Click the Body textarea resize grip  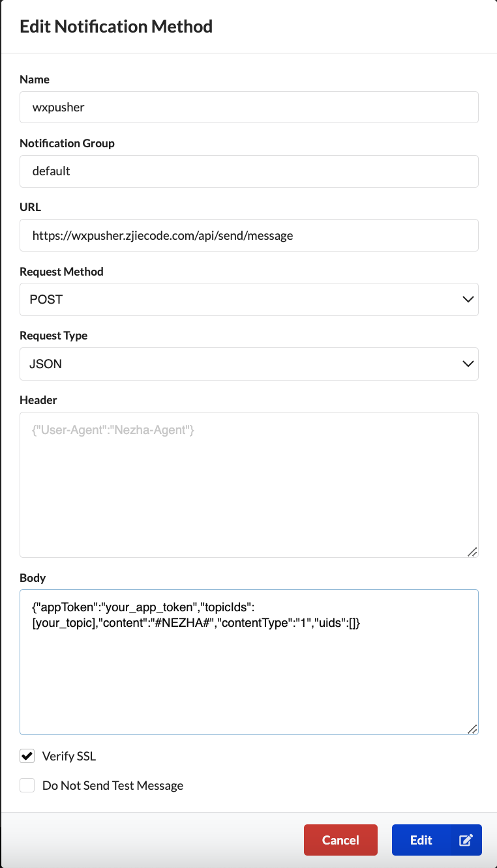tap(473, 730)
